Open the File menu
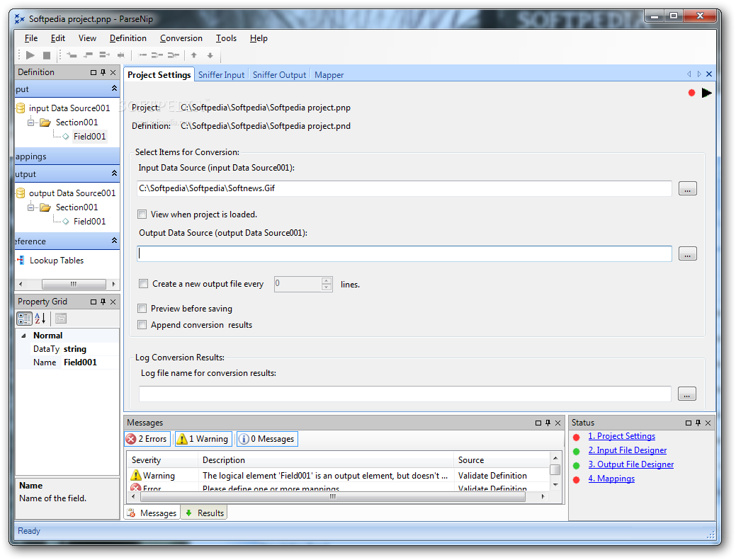The height and width of the screenshot is (560, 736). point(31,38)
